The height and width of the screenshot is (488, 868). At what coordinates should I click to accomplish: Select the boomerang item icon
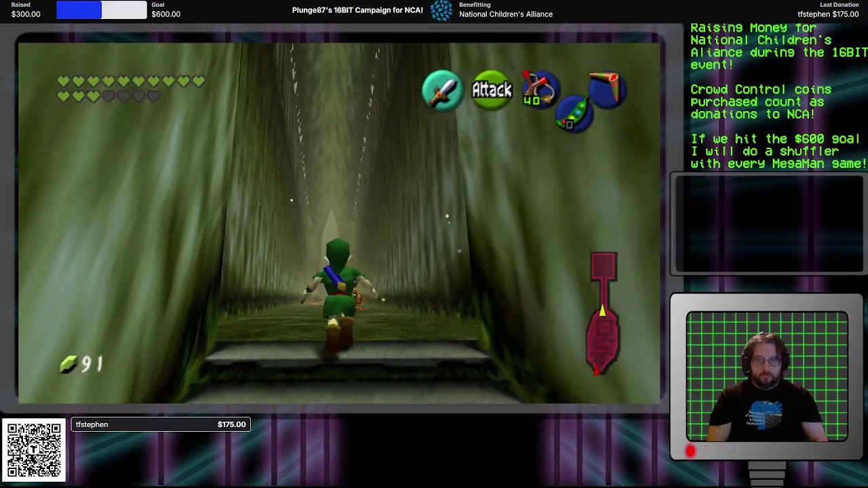point(606,89)
